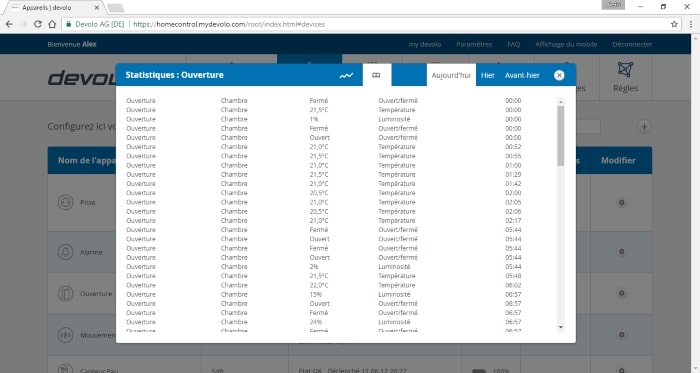The width and height of the screenshot is (700, 373).
Task: Click the Bienvenue Alex greeting
Action: pos(72,44)
